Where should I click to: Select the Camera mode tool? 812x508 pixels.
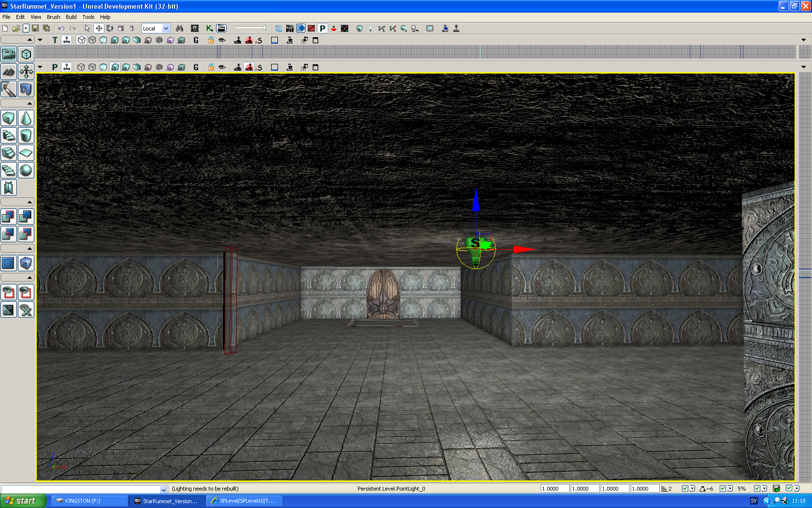tap(9, 54)
